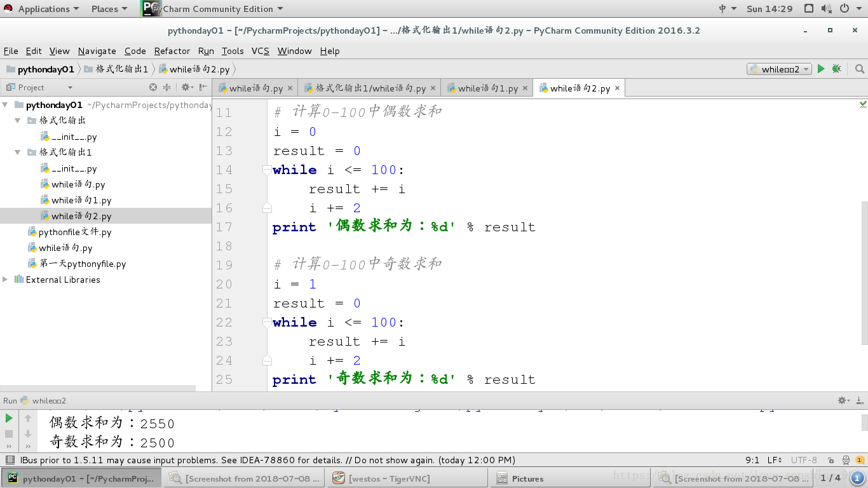This screenshot has width=868, height=488.
Task: Close the while语句2.py tab
Action: tap(617, 88)
